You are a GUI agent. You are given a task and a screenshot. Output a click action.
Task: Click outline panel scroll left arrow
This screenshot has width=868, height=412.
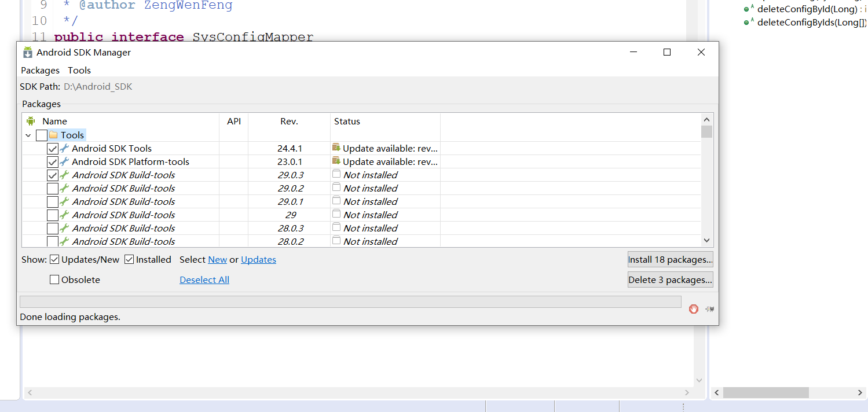[717, 392]
